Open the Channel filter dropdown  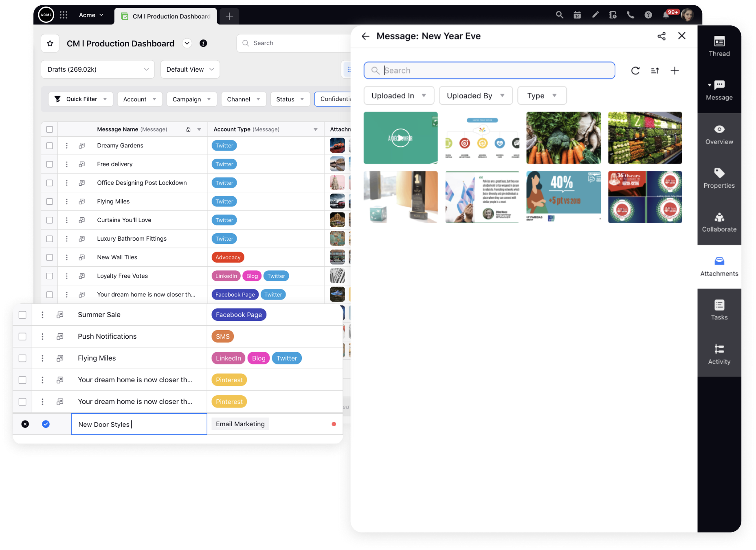tap(244, 99)
